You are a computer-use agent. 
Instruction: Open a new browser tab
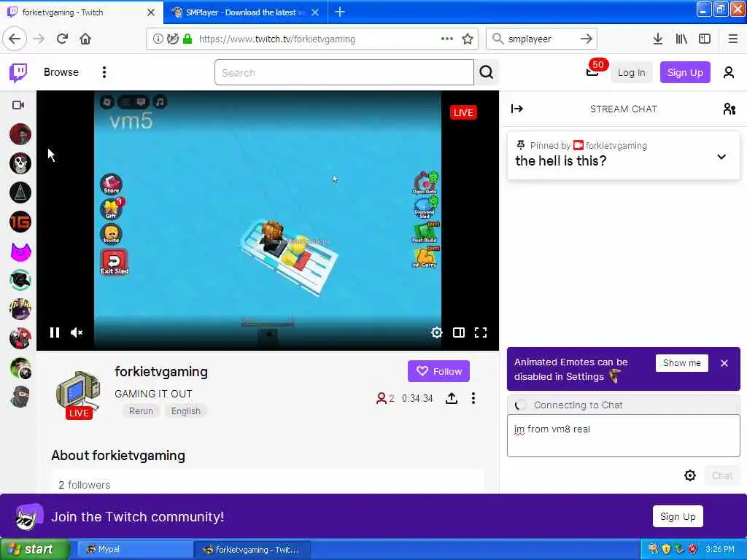[340, 12]
